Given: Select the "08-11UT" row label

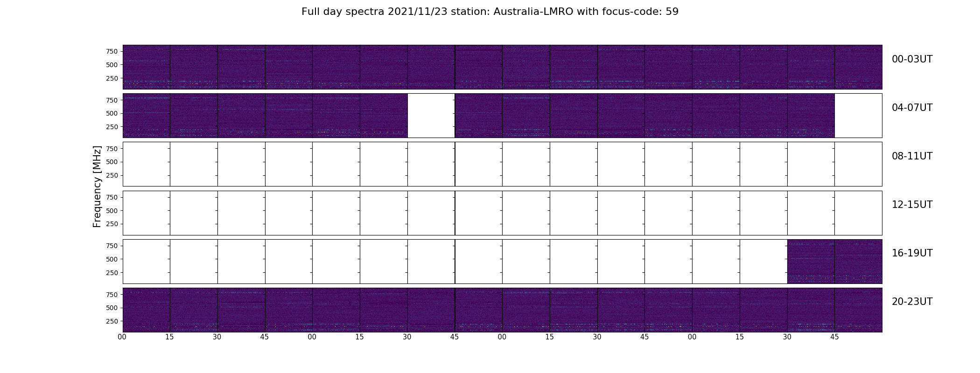Looking at the screenshot, I should pos(912,156).
